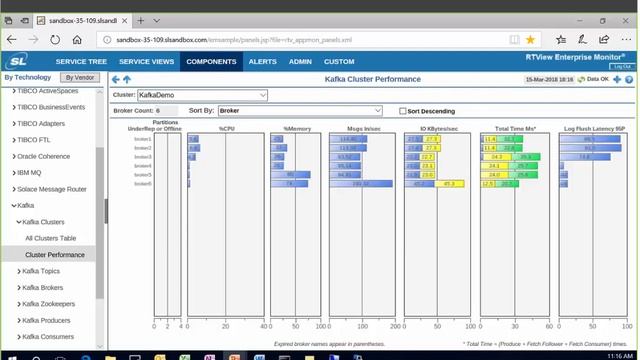
Task: Open the CUSTOM tab
Action: point(339,62)
